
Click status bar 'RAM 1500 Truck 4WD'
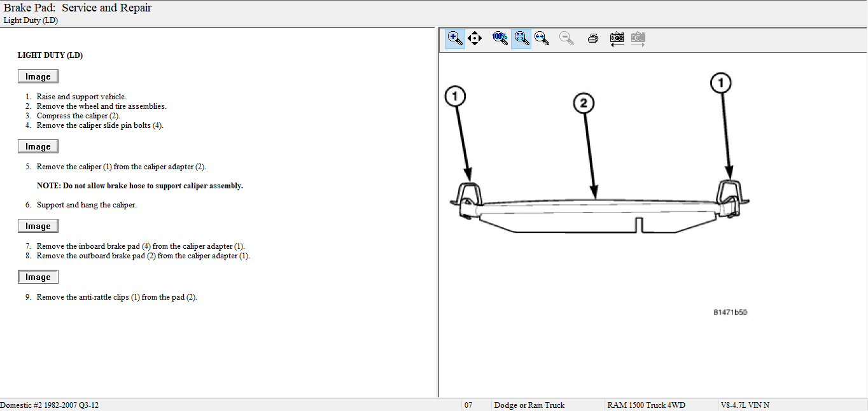pos(646,405)
